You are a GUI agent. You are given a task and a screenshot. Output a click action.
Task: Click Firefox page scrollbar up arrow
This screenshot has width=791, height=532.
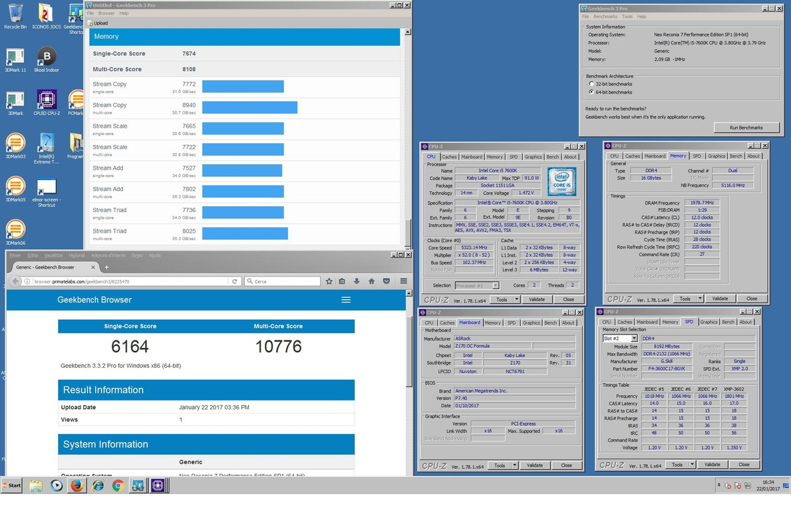[408, 293]
